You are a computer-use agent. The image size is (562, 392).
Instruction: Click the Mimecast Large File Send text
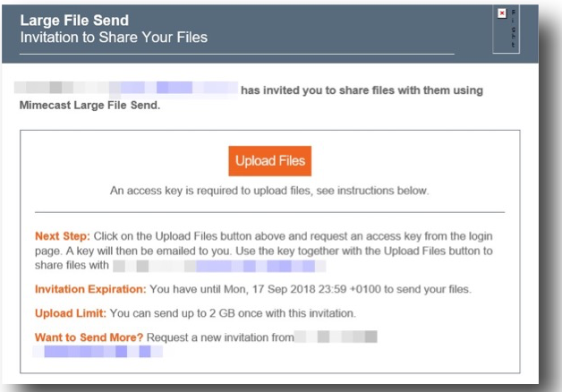89,105
